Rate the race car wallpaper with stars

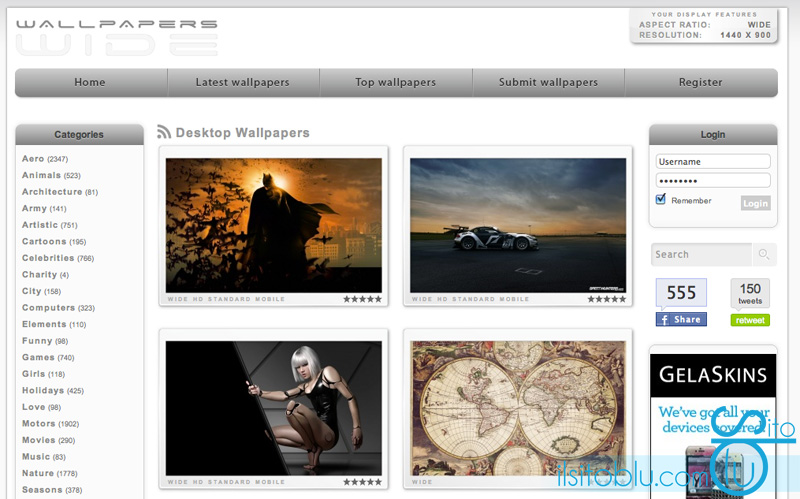coord(607,299)
